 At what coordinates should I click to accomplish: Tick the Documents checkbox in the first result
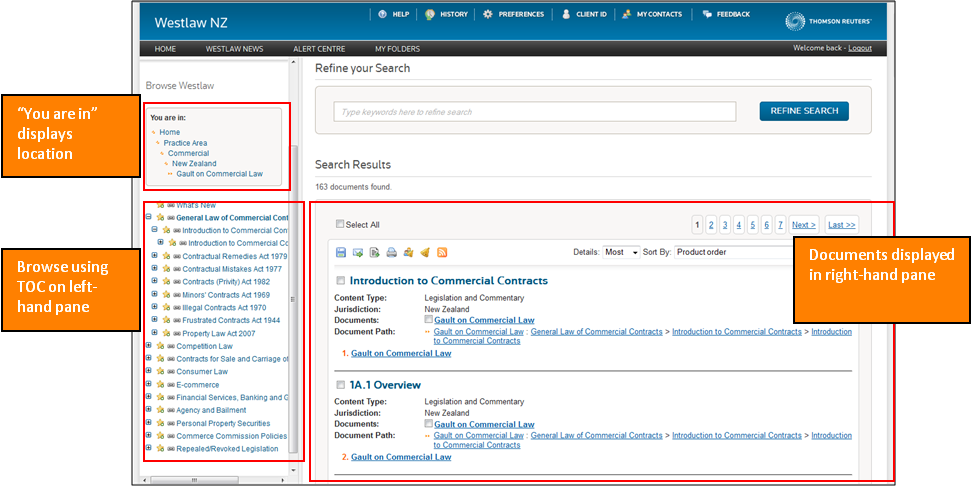[428, 320]
